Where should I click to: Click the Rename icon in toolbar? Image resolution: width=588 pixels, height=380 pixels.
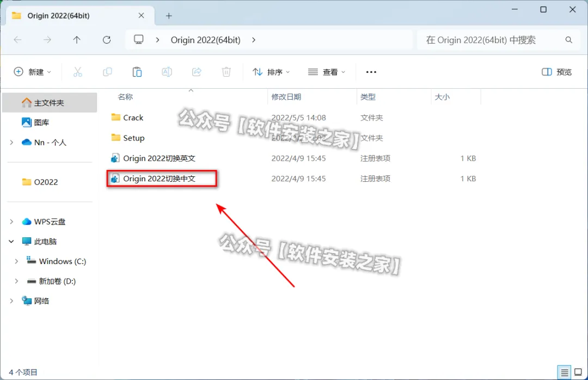click(167, 72)
